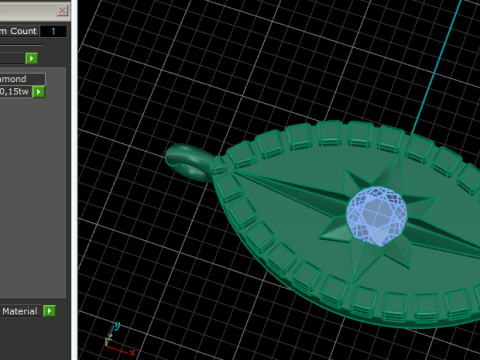Close the gem panel with the X button
Image resolution: width=480 pixels, height=360 pixels.
[62, 10]
